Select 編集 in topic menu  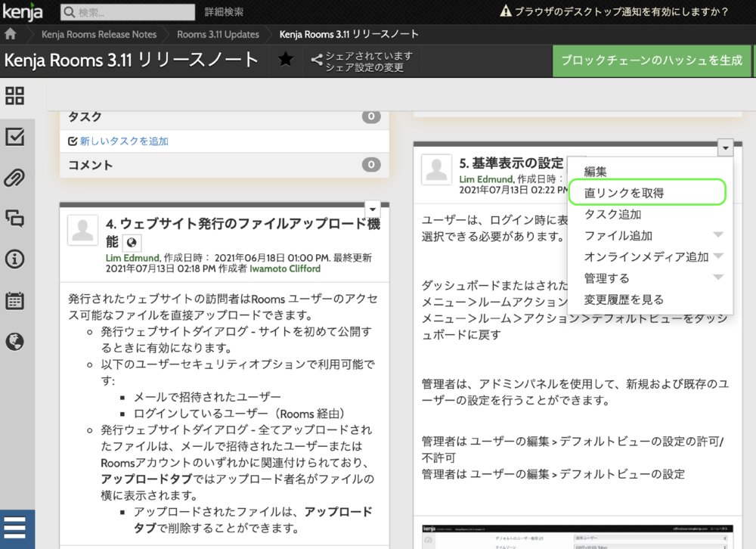coord(596,171)
